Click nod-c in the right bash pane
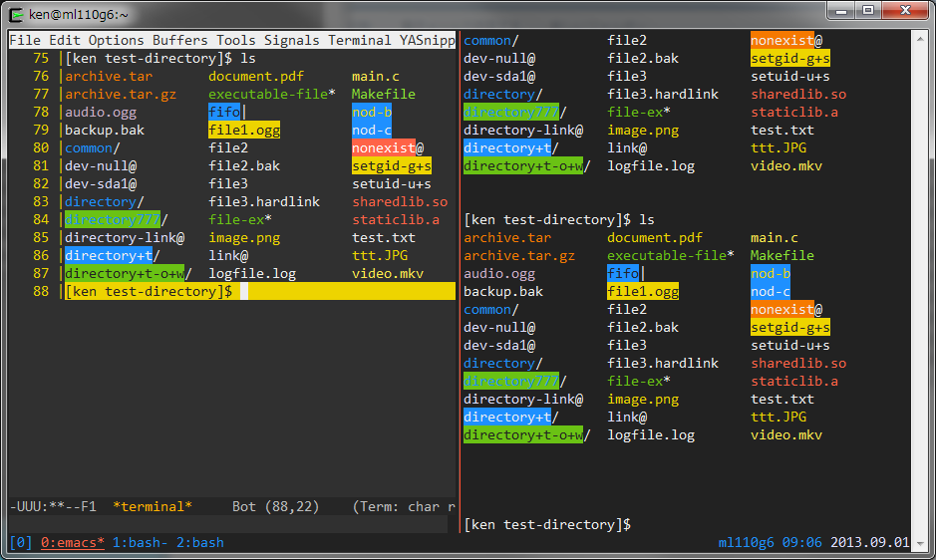Screen dimensions: 936x560 pos(771,291)
